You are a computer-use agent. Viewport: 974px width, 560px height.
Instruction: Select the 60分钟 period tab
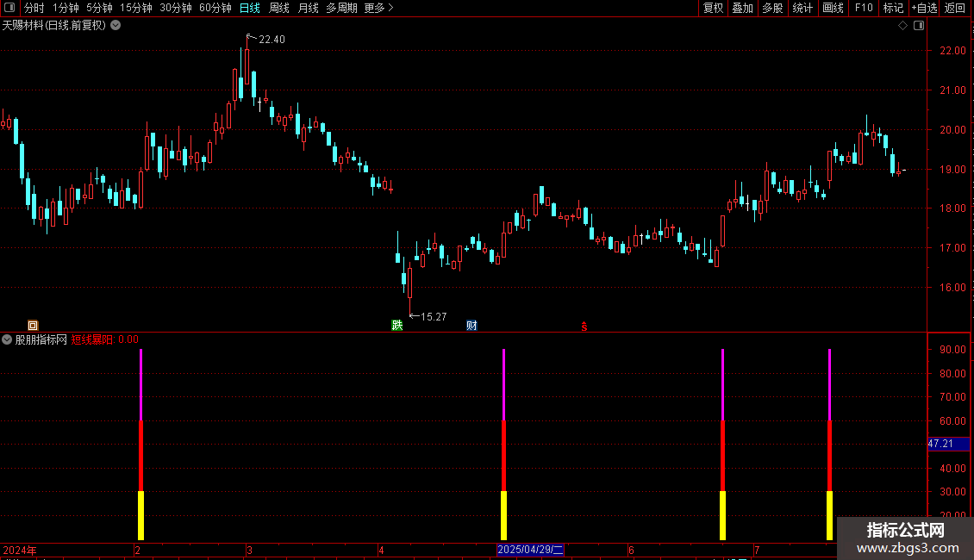[215, 8]
